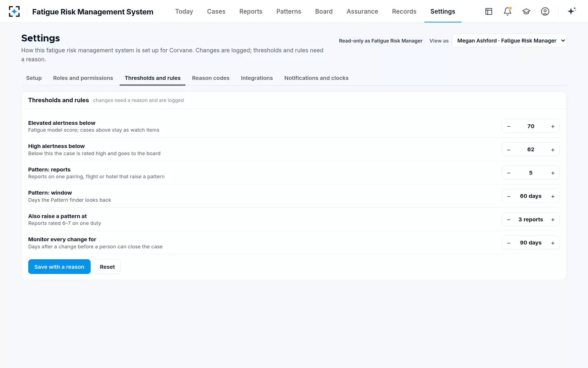The height and width of the screenshot is (368, 588).
Task: Open the Assurance menu
Action: (362, 11)
